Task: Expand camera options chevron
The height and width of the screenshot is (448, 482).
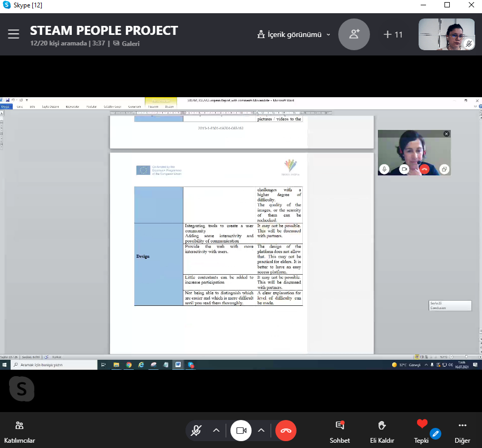Action: (261, 431)
